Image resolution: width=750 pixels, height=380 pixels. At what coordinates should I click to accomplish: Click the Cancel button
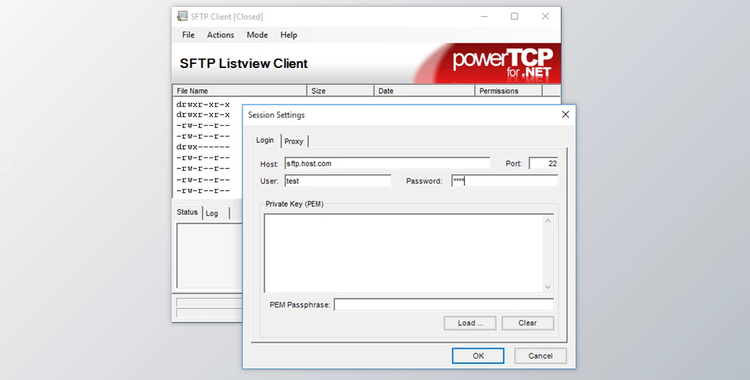(540, 356)
